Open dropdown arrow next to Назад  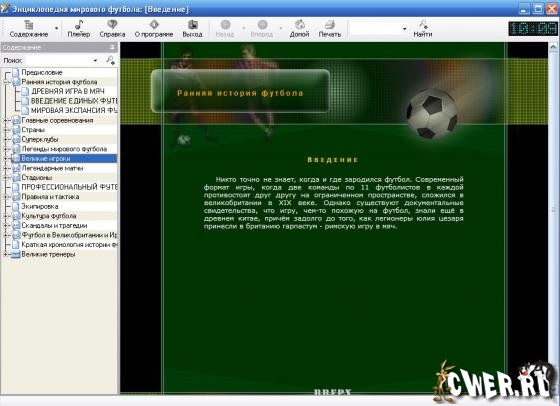coord(244,28)
